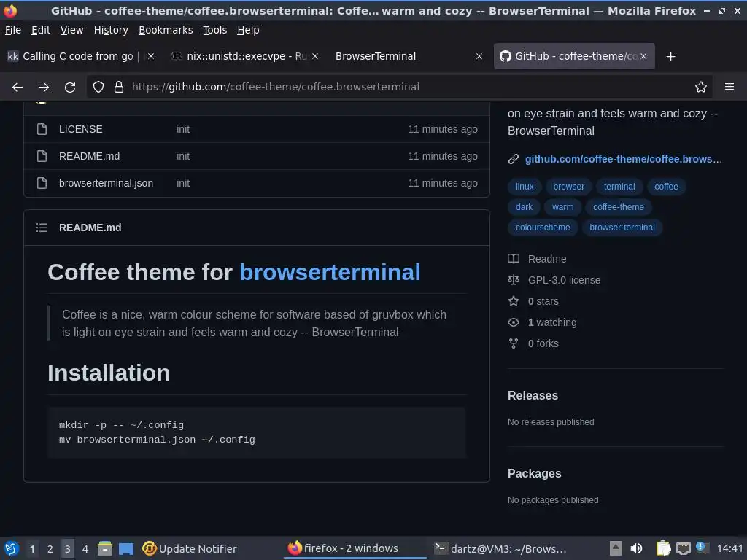Open the tracking protection shield icon
The height and width of the screenshot is (560, 747).
click(x=98, y=87)
